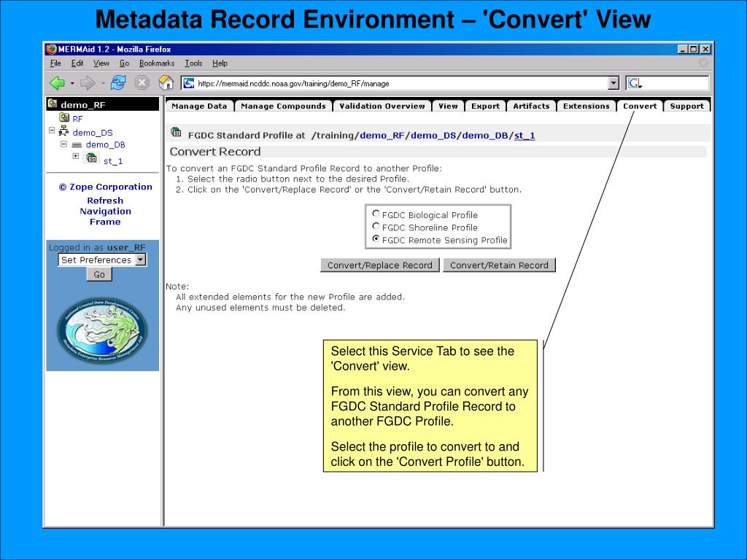
Task: Select demo_DB in the navigation tree
Action: (105, 144)
